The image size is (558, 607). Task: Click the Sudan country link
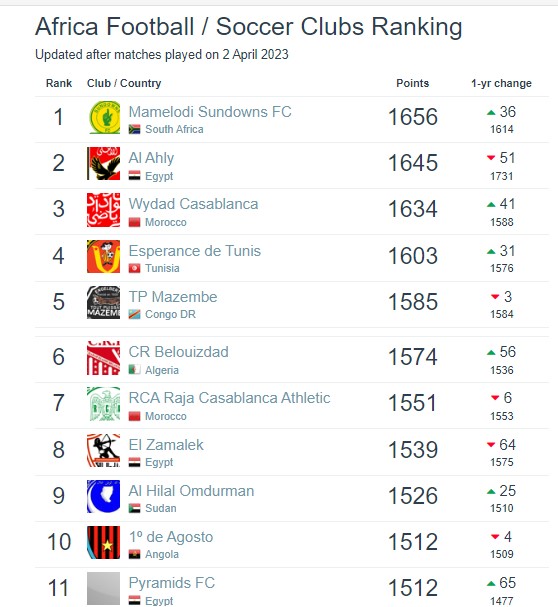[161, 508]
